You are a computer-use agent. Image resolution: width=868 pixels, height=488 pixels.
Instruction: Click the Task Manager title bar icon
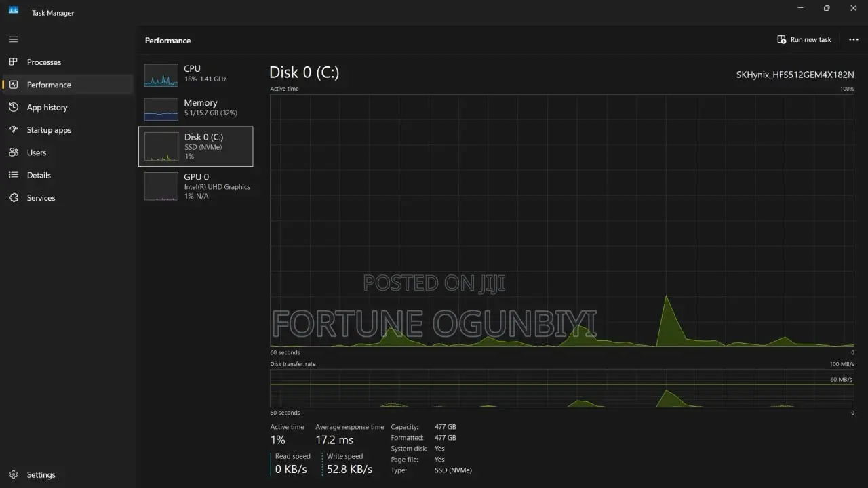tap(14, 9)
